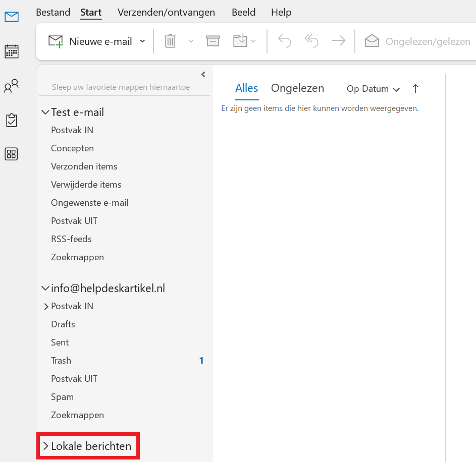Expand the Lokale berichten folder group
This screenshot has height=462, width=476.
45,446
